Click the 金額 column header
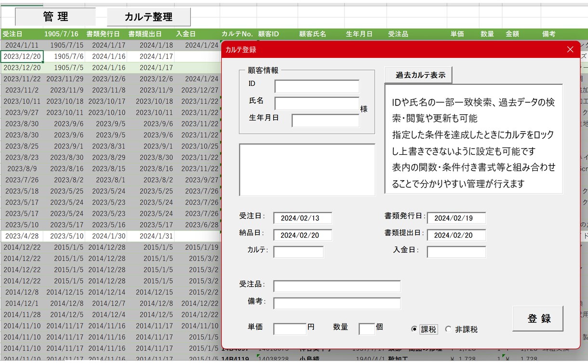 pyautogui.click(x=521, y=34)
